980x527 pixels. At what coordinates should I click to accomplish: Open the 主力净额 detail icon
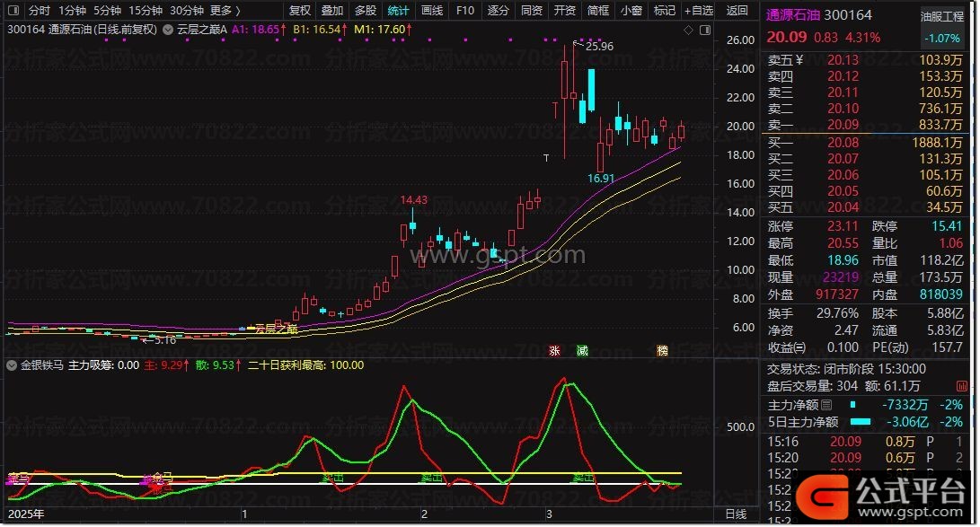tap(826, 405)
